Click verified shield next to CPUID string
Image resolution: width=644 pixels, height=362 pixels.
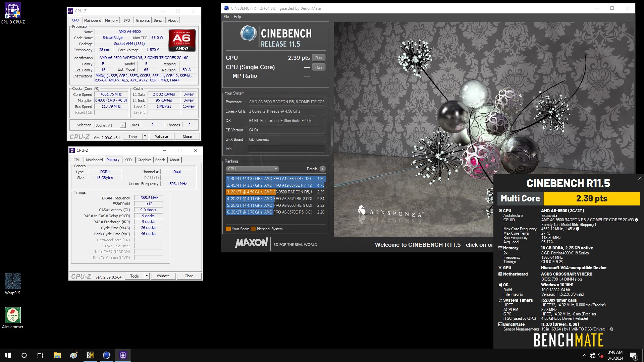[x=637, y=220]
